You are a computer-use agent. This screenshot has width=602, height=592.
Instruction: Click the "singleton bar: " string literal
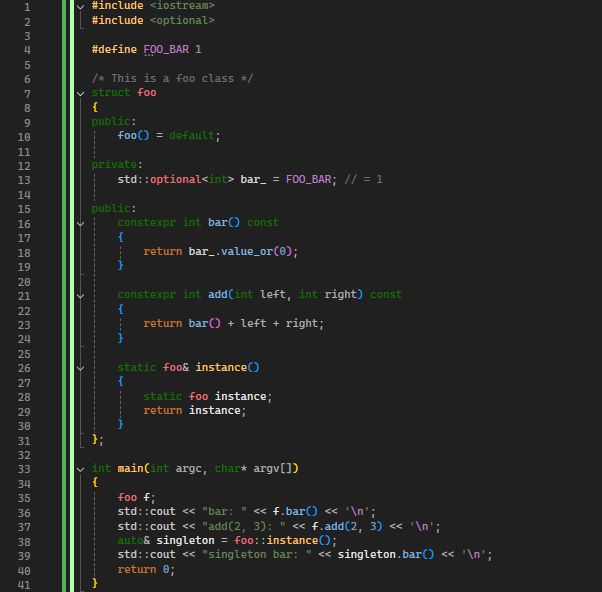tap(264, 555)
